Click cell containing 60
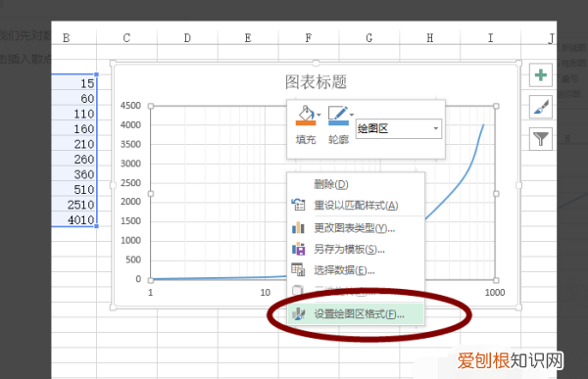Screen dimensions: 588x379 73,98
